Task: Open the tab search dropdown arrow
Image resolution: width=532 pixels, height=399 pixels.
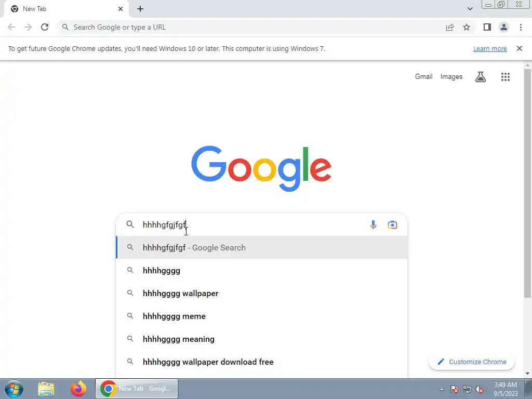Action: (x=470, y=9)
